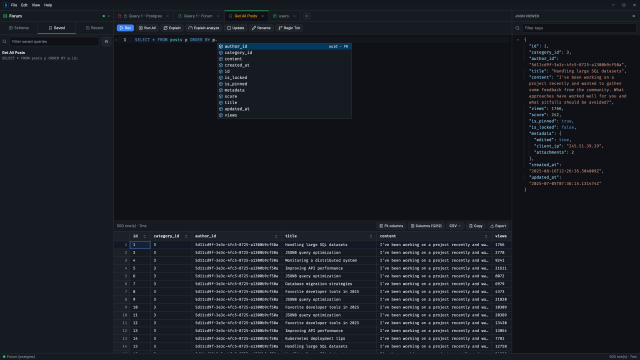Open the Schema sidebar tab

19,28
